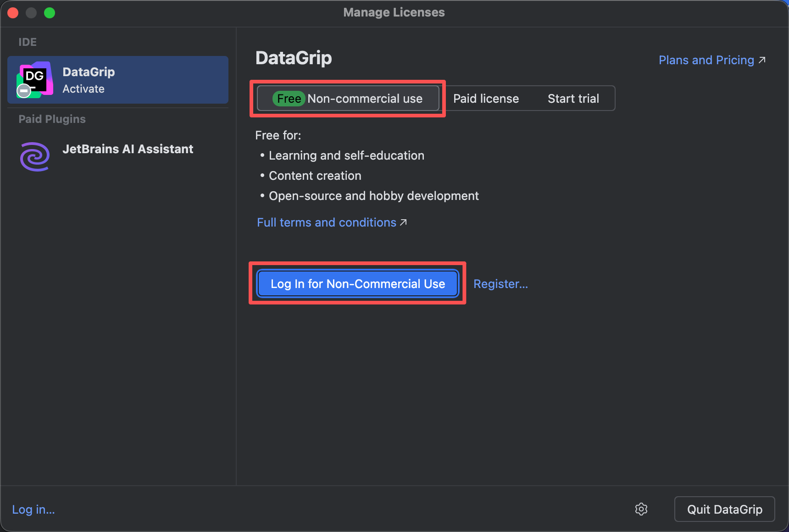Click the JetBrains AI Assistant spiral icon
This screenshot has height=532, width=789.
[x=35, y=156]
